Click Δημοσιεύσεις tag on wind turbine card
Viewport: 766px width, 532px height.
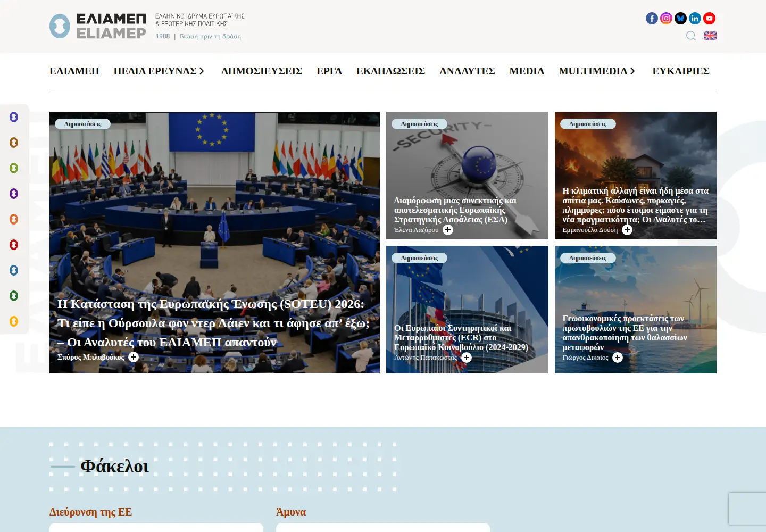pos(588,258)
